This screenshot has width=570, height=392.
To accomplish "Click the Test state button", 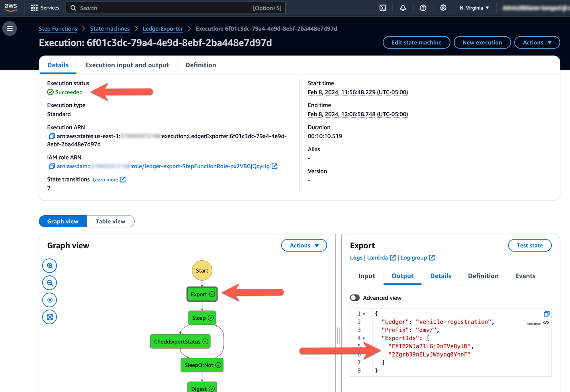I will (x=530, y=246).
